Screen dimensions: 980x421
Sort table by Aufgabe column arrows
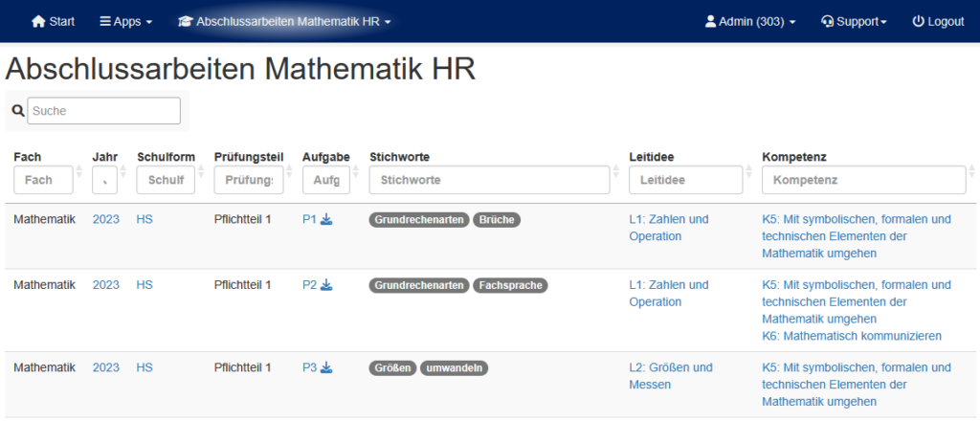tap(356, 171)
